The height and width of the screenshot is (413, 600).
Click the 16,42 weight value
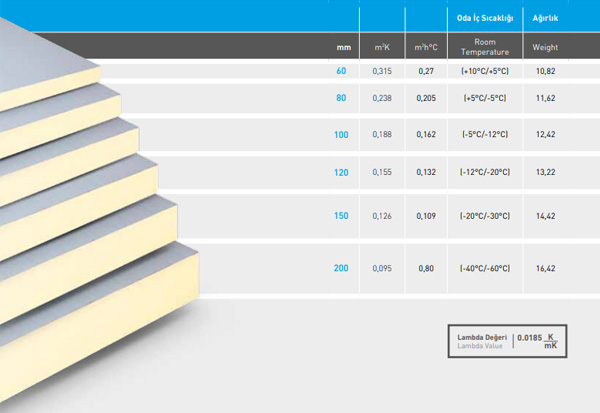pos(545,267)
